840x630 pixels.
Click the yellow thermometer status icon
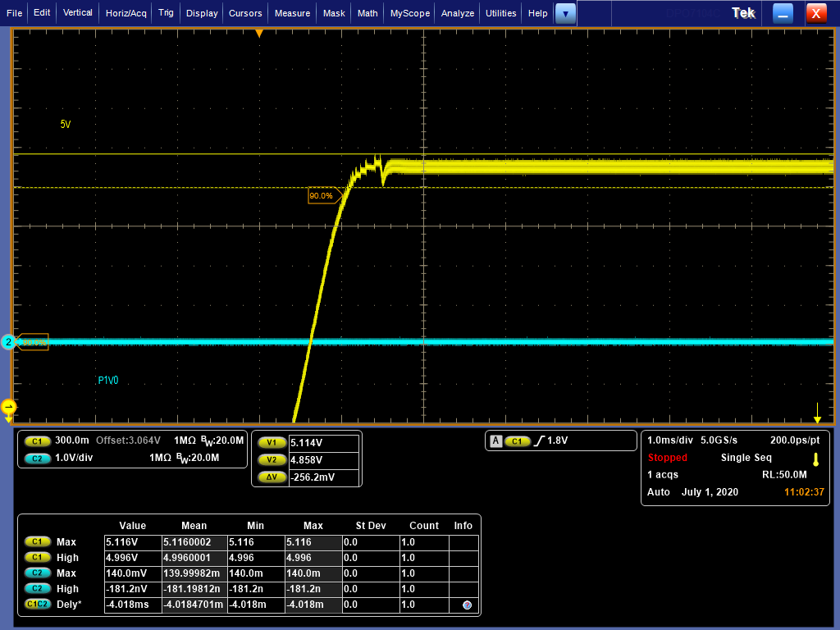(x=816, y=459)
